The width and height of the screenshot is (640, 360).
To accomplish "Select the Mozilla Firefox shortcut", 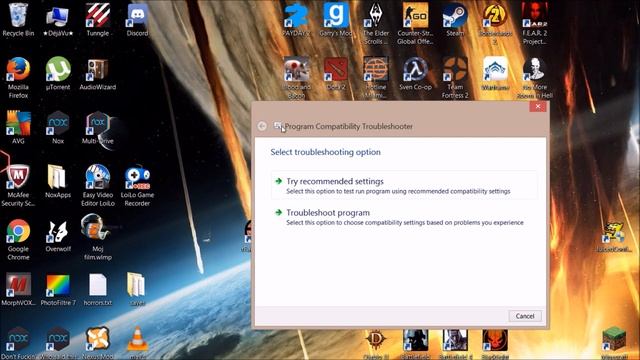I will coord(18,78).
